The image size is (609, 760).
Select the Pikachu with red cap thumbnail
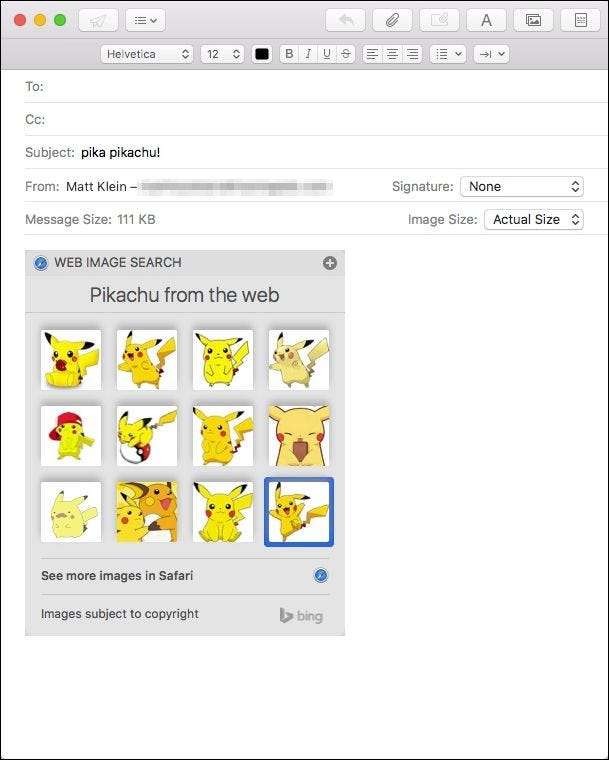pos(71,436)
